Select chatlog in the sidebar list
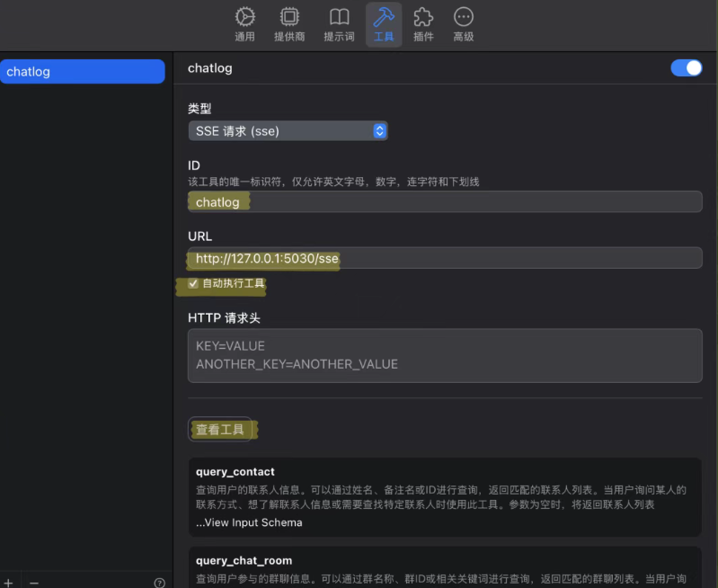 83,72
